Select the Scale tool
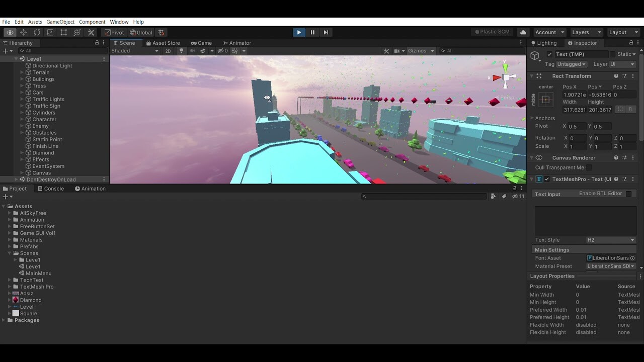Screen dimensions: 644x362 click(50, 32)
